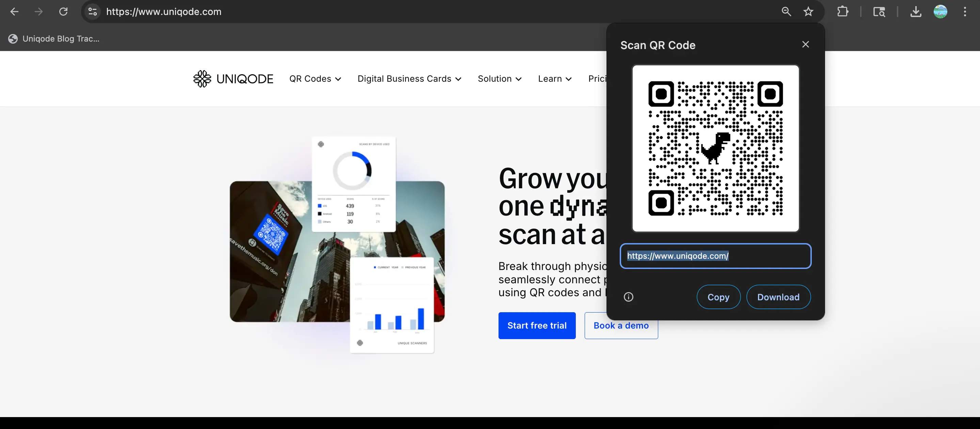
Task: Click the browser forward arrow
Action: pyautogui.click(x=38, y=12)
